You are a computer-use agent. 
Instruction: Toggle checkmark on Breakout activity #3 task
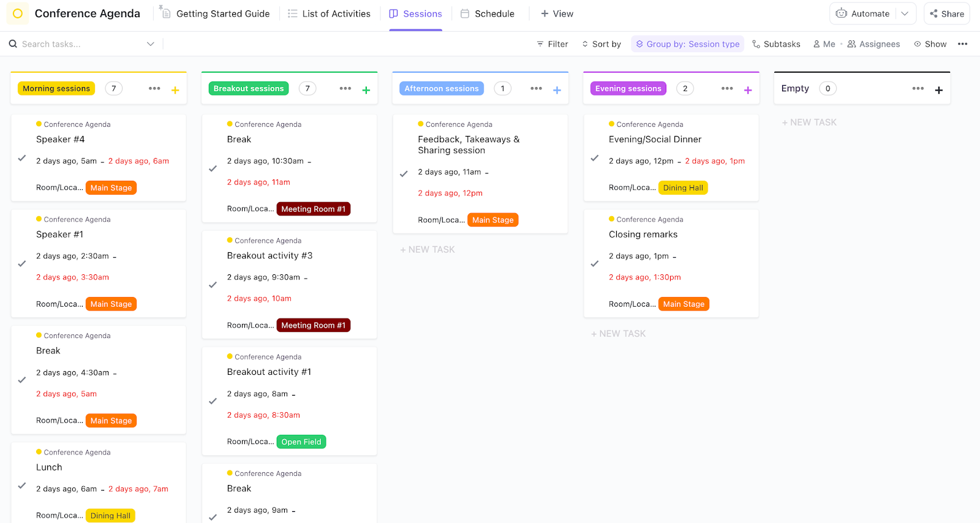[213, 285]
